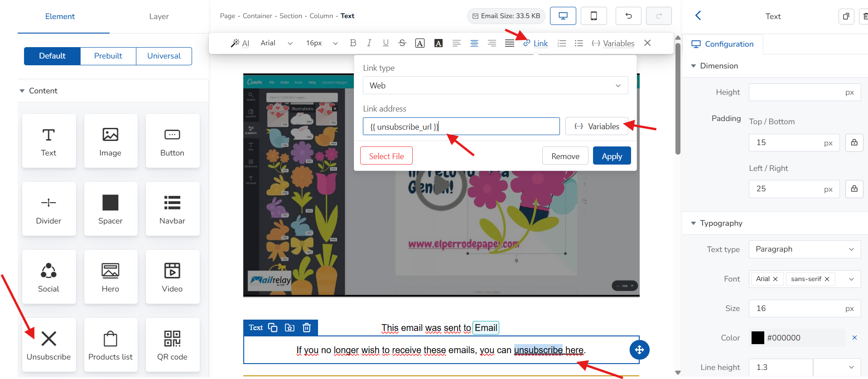Add a QR code element
The width and height of the screenshot is (868, 379).
[173, 345]
